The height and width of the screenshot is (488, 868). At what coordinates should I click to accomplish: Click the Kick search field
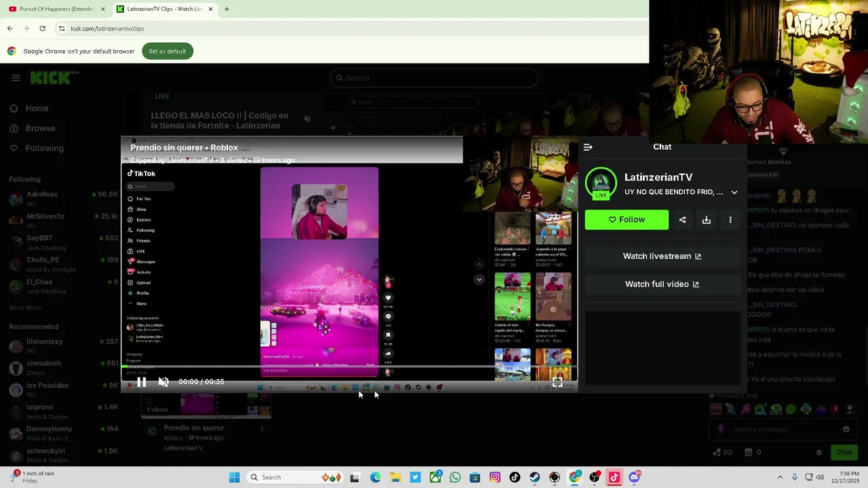click(434, 78)
